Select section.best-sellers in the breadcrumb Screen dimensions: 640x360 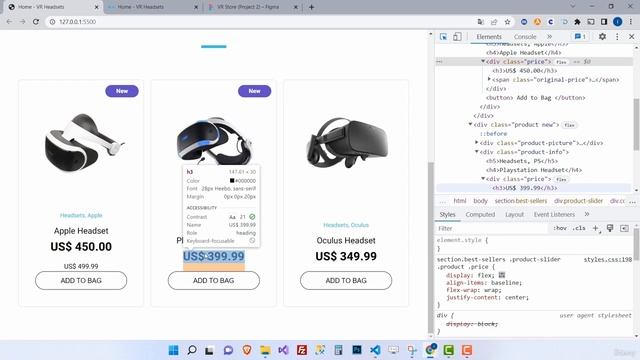pos(520,201)
